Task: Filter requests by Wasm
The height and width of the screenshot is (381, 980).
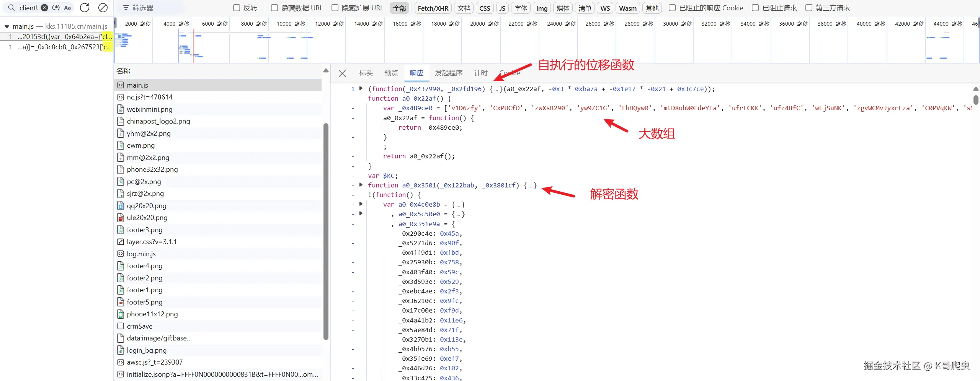Action: 628,8
